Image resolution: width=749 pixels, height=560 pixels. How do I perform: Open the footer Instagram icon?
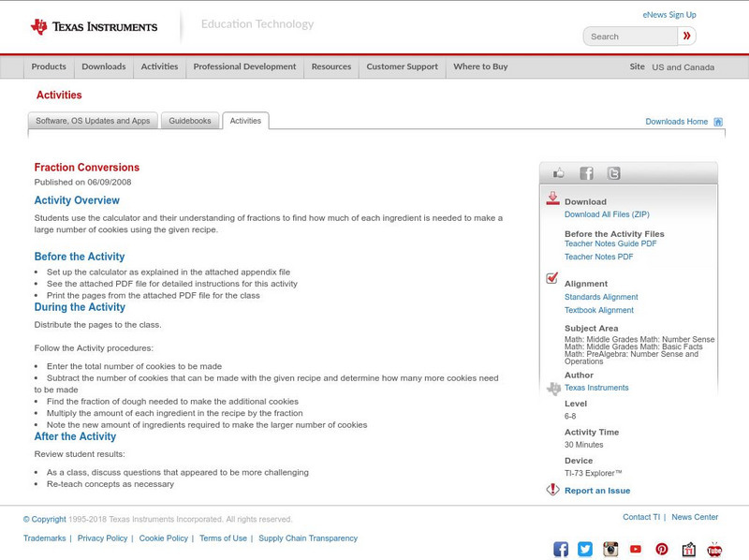[610, 548]
